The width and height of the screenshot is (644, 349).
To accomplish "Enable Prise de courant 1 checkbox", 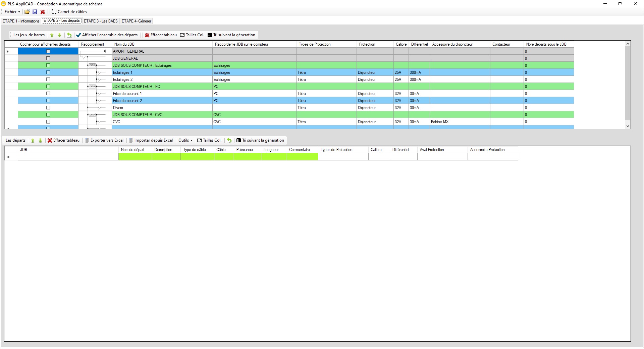I will coord(48,94).
